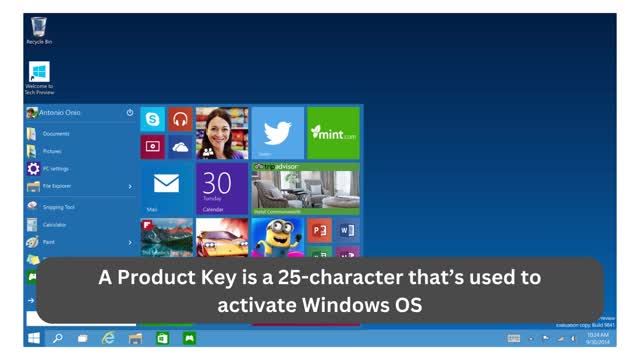Image resolution: width=640 pixels, height=360 pixels.
Task: Launch Internet Explorer from the taskbar
Action: click(108, 338)
